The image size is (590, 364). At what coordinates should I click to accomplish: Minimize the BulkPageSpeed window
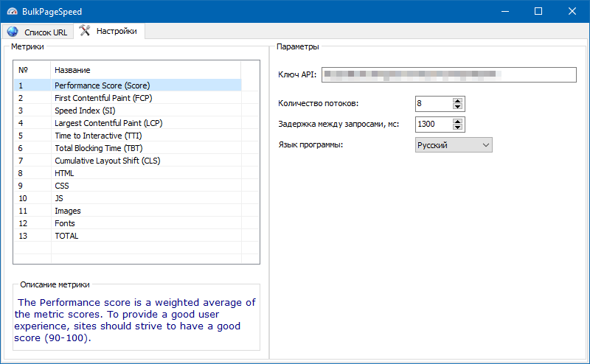click(x=505, y=11)
